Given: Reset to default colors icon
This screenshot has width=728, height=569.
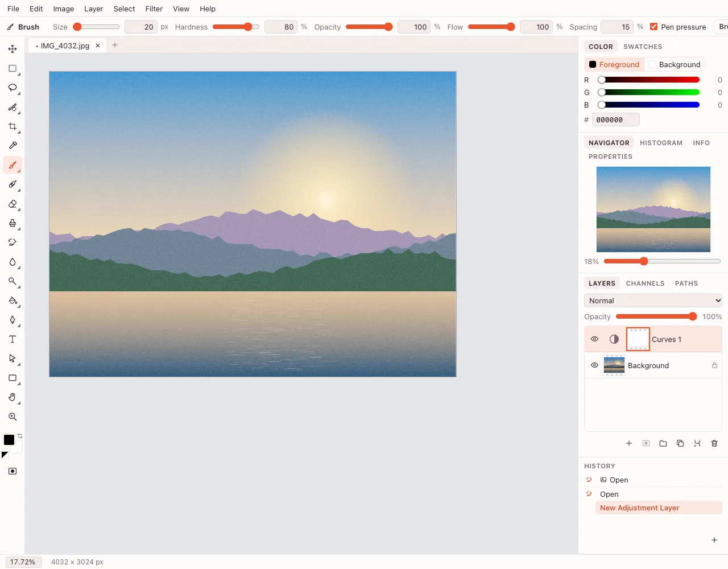Looking at the screenshot, I should coord(5,455).
